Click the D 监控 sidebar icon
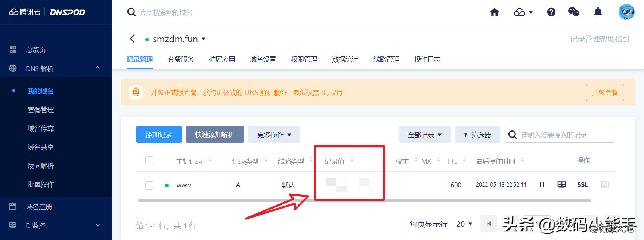 tap(13, 225)
